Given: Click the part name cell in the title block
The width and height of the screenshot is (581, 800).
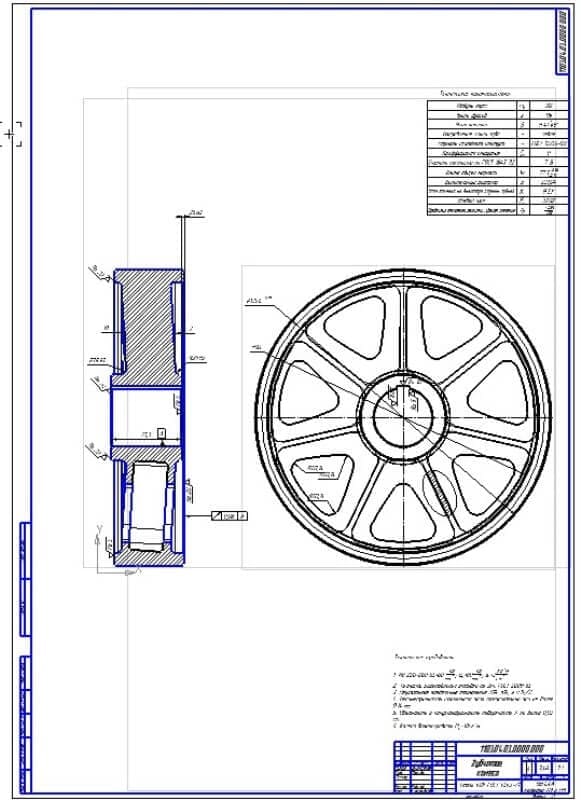Looking at the screenshot, I should click(488, 768).
